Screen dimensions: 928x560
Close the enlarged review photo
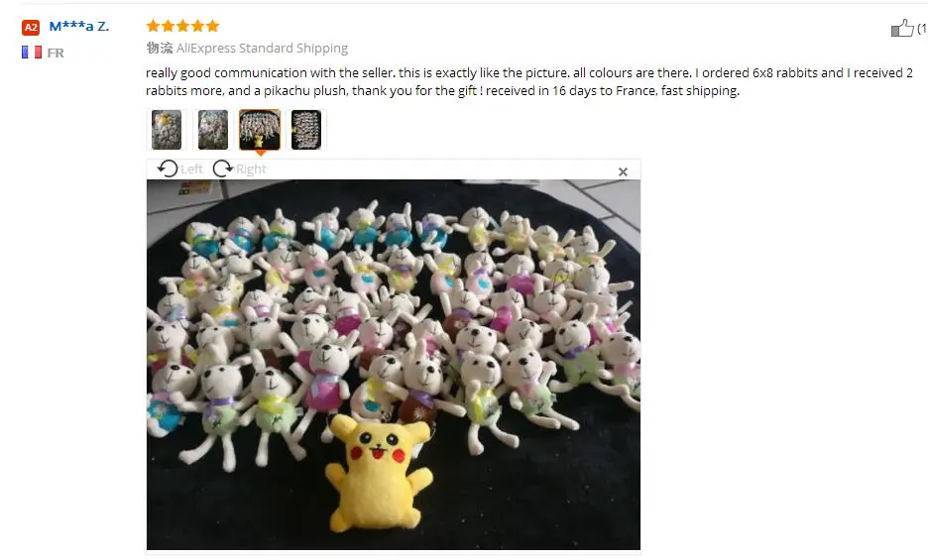(623, 171)
